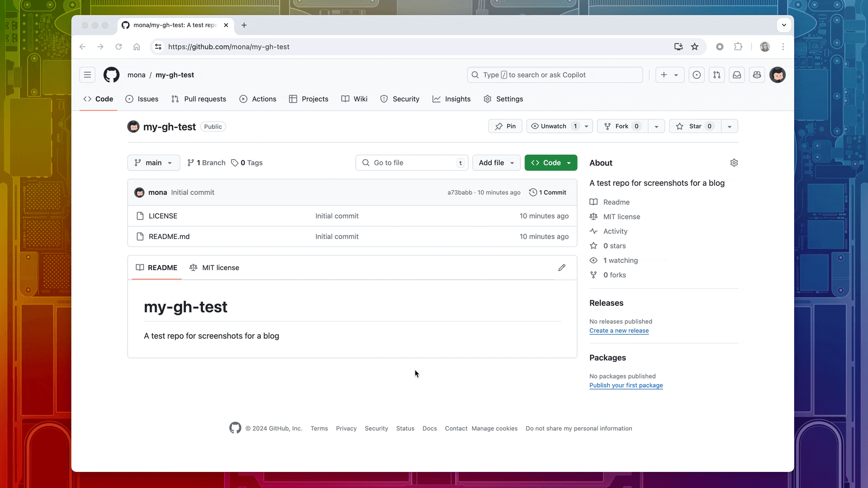This screenshot has width=868, height=488.
Task: Open the Wiki tab
Action: click(355, 99)
